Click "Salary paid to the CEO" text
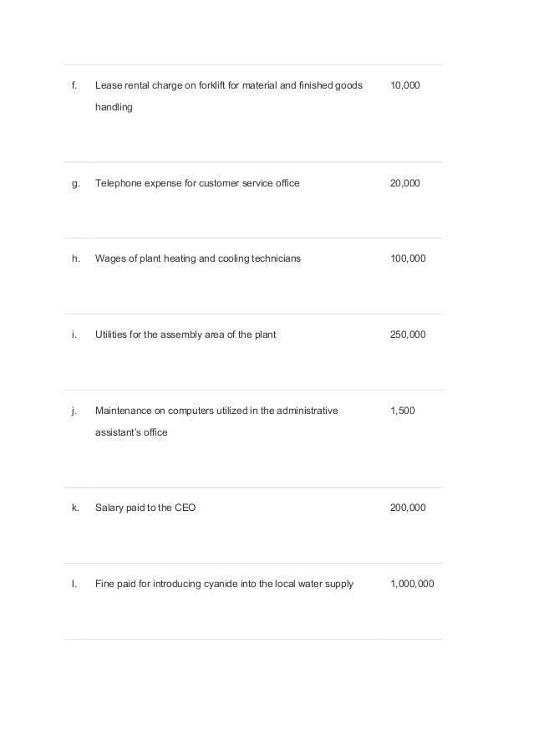Image resolution: width=534 pixels, height=756 pixels. click(x=145, y=508)
